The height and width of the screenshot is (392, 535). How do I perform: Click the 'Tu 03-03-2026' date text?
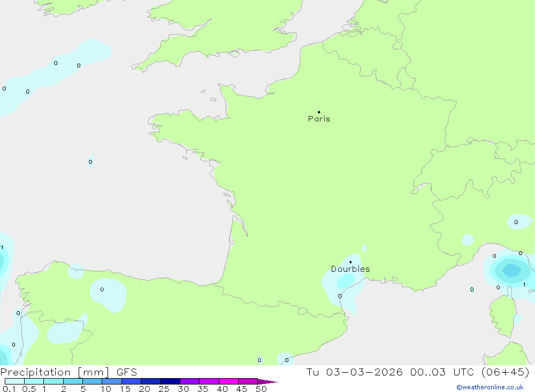354,372
